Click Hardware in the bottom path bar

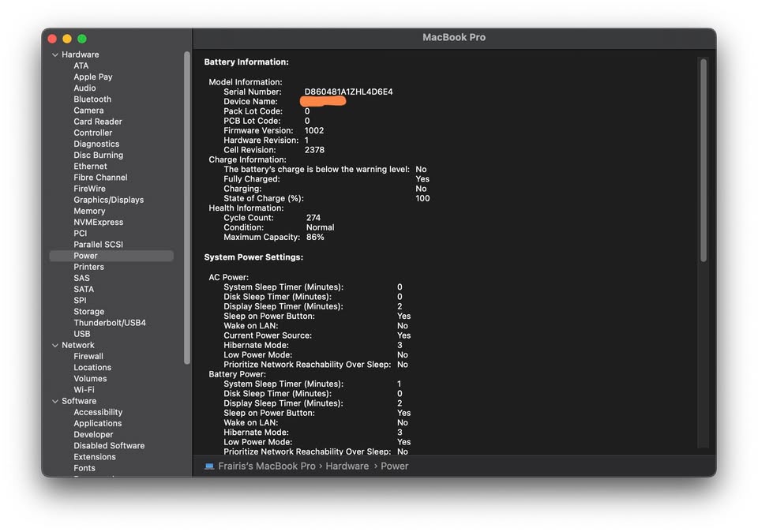pyautogui.click(x=347, y=466)
